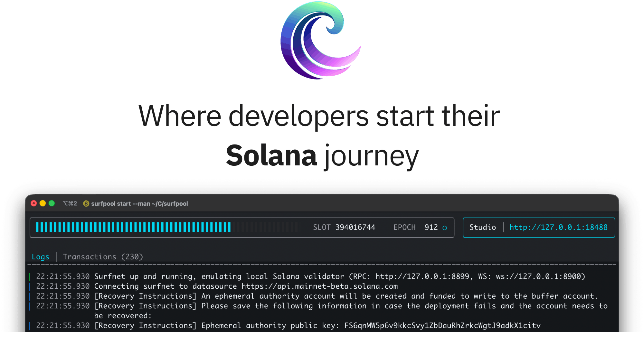Viewport: 644px width, 354px height.
Task: Click the yellow S icon in title bar
Action: 86,204
